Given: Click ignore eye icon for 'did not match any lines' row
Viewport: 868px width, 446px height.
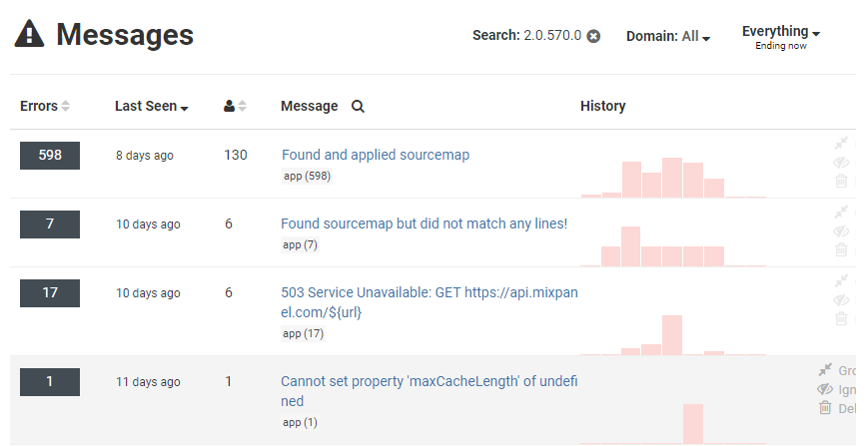Looking at the screenshot, I should (841, 231).
